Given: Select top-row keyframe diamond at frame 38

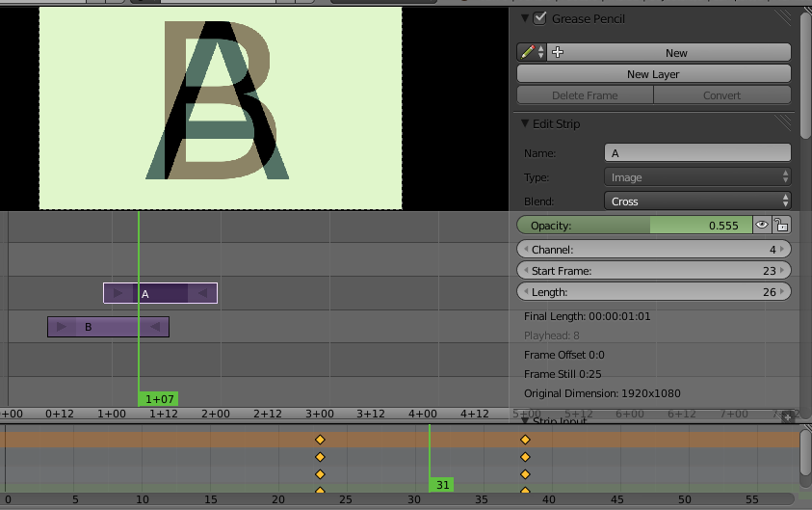Looking at the screenshot, I should (x=525, y=440).
